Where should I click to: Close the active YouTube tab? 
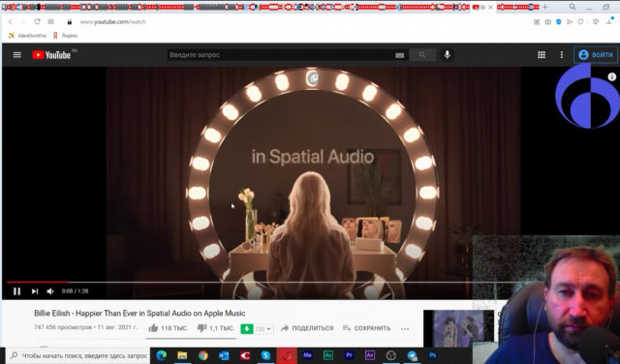coord(491,7)
